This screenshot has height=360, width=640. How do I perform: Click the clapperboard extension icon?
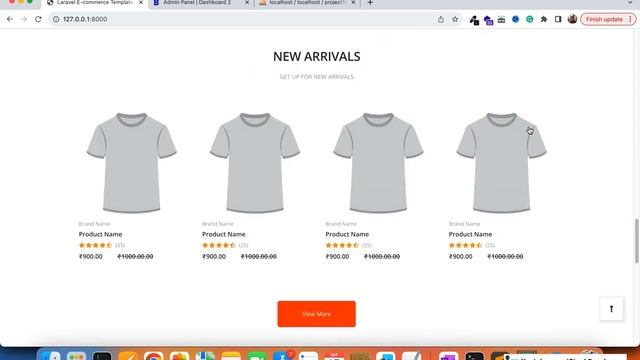(501, 19)
